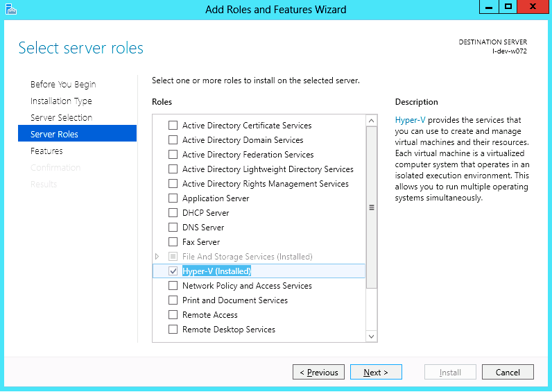The height and width of the screenshot is (392, 552).
Task: Select the Application Server role row
Action: 216,198
